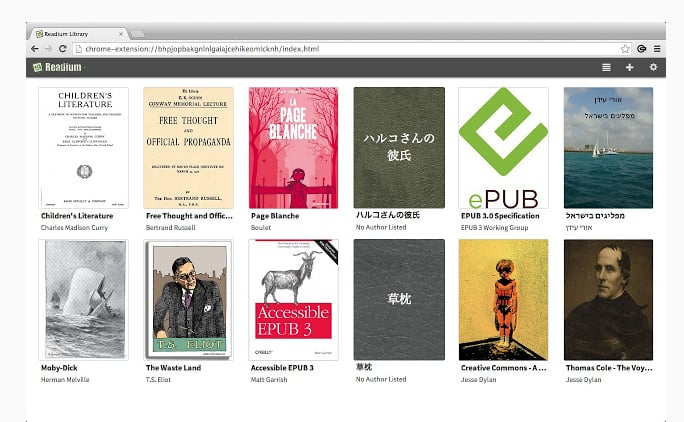Open the 草枕 dark grey cover

click(399, 299)
